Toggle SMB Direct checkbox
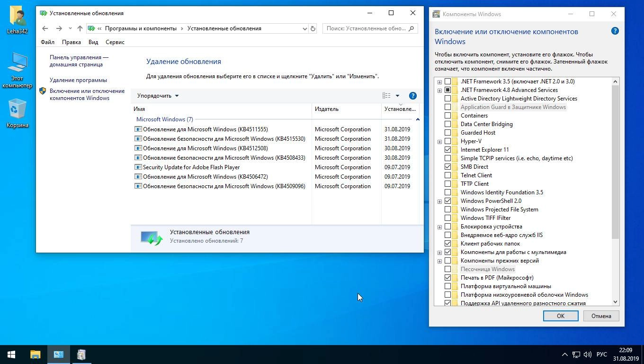This screenshot has width=644, height=364. point(447,167)
